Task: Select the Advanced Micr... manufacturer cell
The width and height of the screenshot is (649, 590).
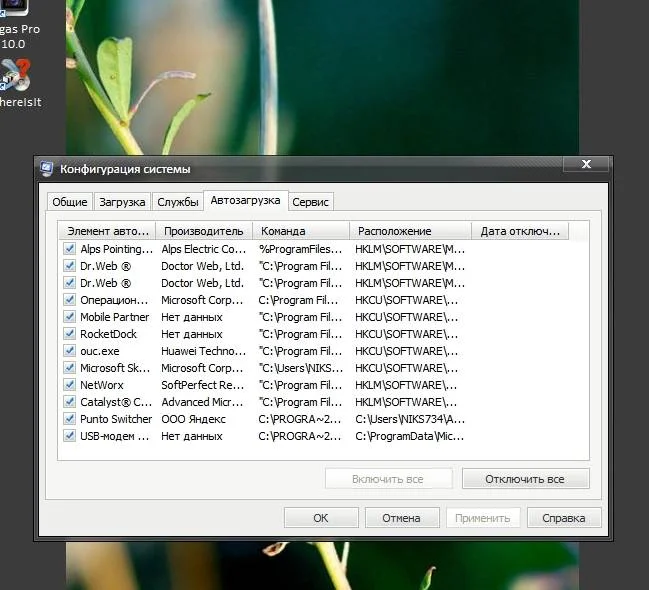Action: point(202,402)
